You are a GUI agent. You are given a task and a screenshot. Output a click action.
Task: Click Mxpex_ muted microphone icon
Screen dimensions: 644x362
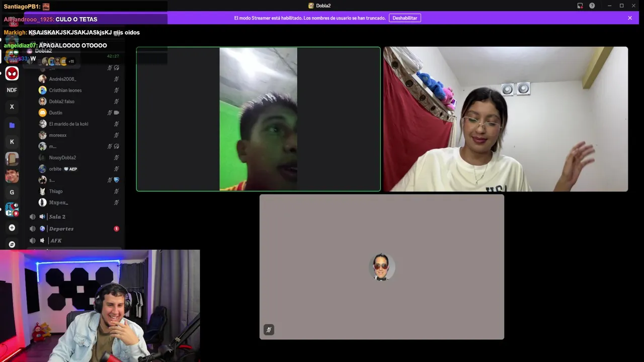116,202
